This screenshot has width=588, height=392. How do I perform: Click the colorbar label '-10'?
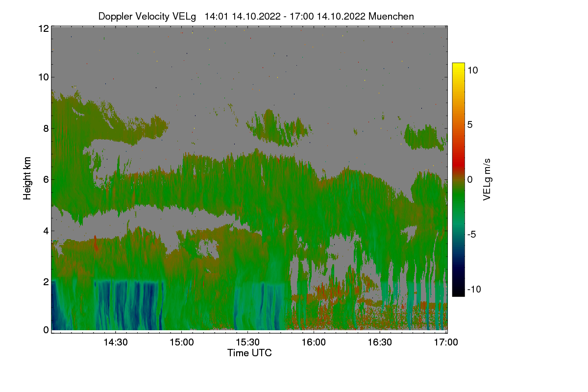click(x=474, y=289)
